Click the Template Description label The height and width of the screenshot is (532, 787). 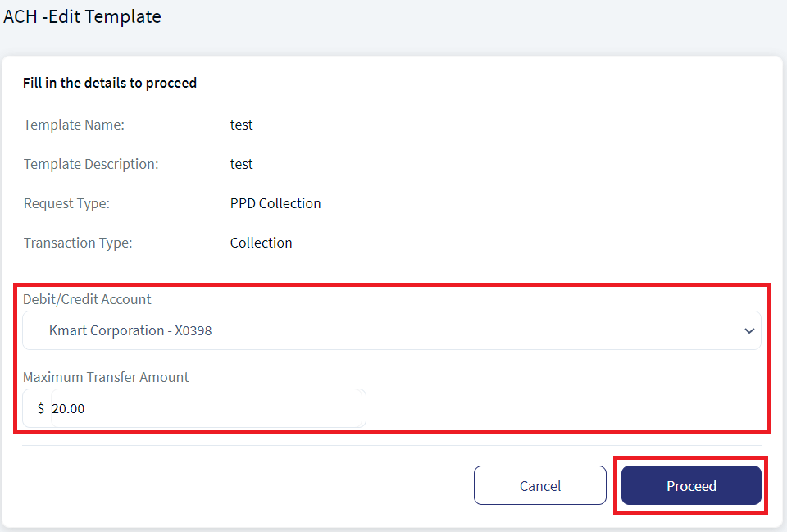pos(91,164)
